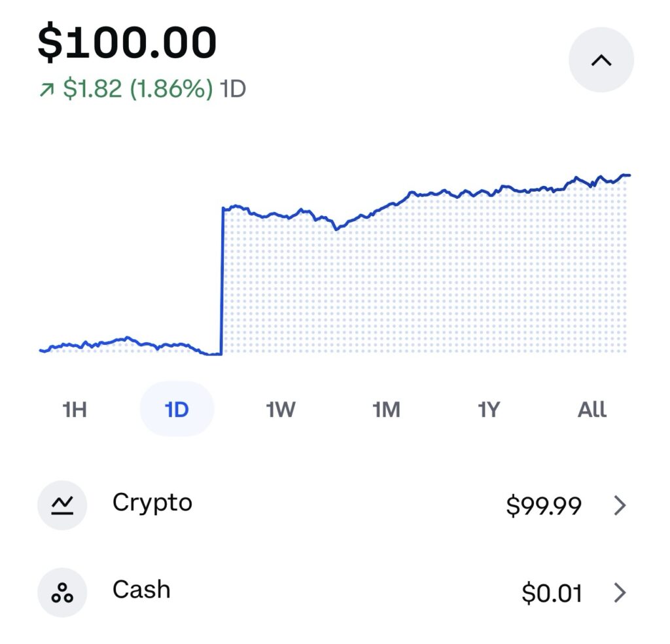This screenshot has height=644, width=670.
Task: Switch the chart to 1M range
Action: coord(386,410)
